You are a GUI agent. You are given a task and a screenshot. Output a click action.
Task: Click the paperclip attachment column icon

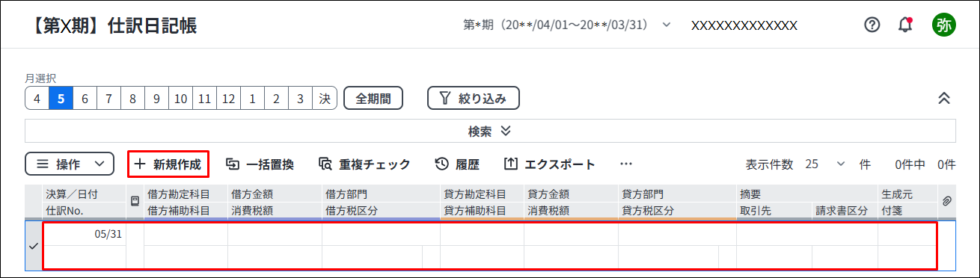946,201
